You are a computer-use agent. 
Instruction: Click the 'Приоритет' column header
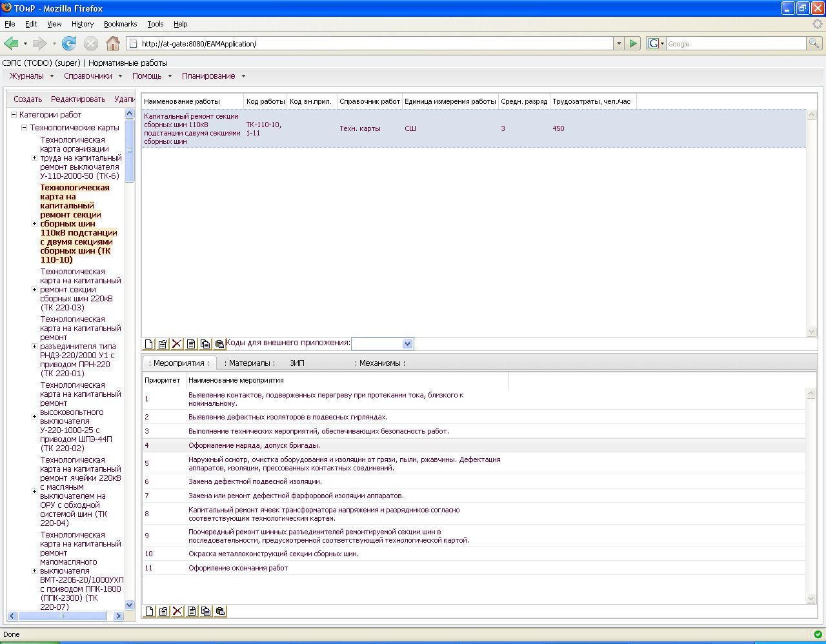(164, 380)
